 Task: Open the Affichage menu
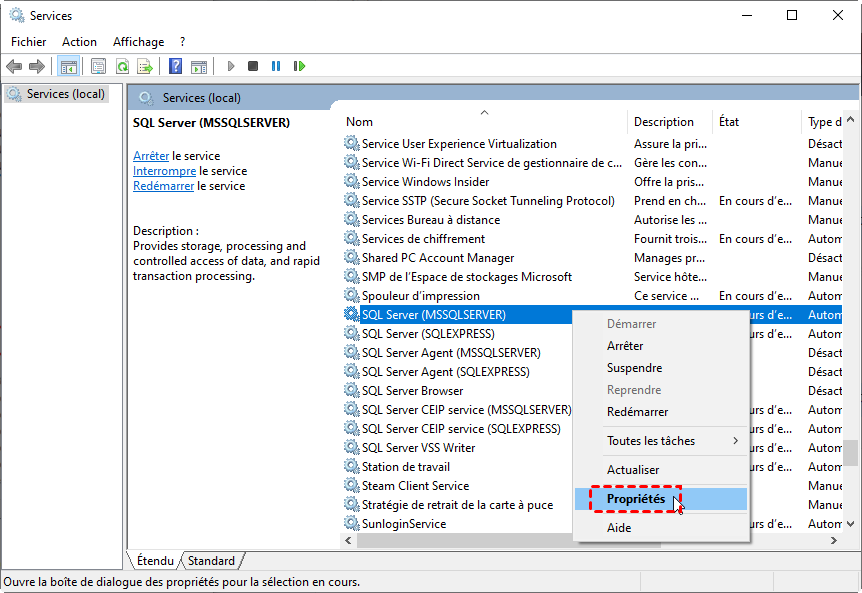pyautogui.click(x=139, y=42)
